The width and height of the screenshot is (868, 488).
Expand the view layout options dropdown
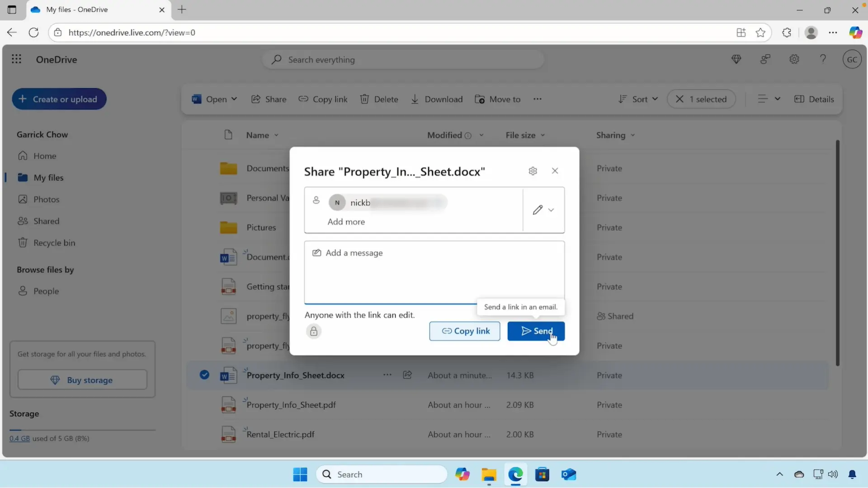(769, 99)
